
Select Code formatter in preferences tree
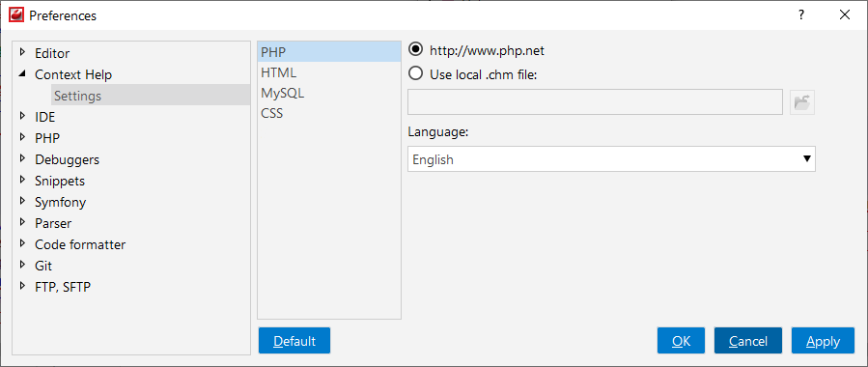click(x=80, y=244)
